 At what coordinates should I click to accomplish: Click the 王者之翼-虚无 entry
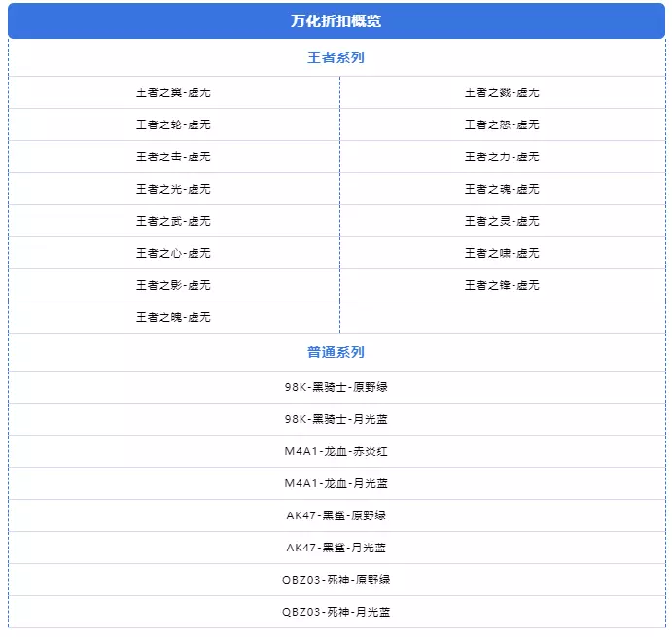[x=173, y=92]
